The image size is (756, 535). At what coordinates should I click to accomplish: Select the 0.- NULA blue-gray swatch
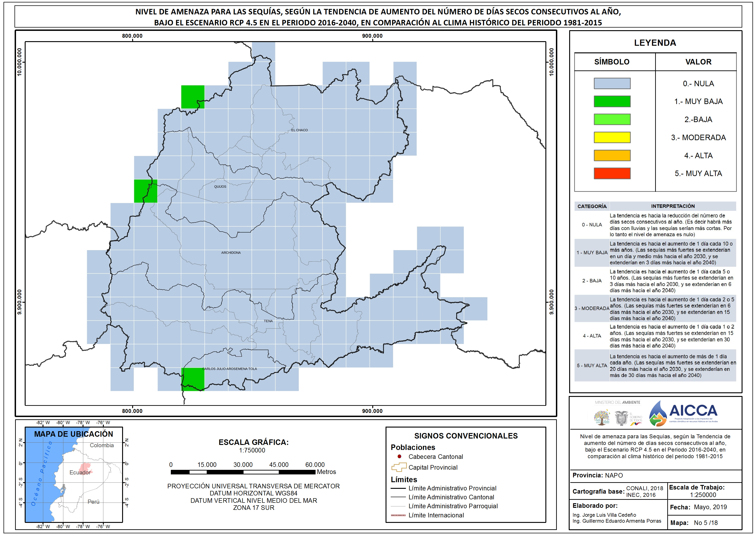612,83
